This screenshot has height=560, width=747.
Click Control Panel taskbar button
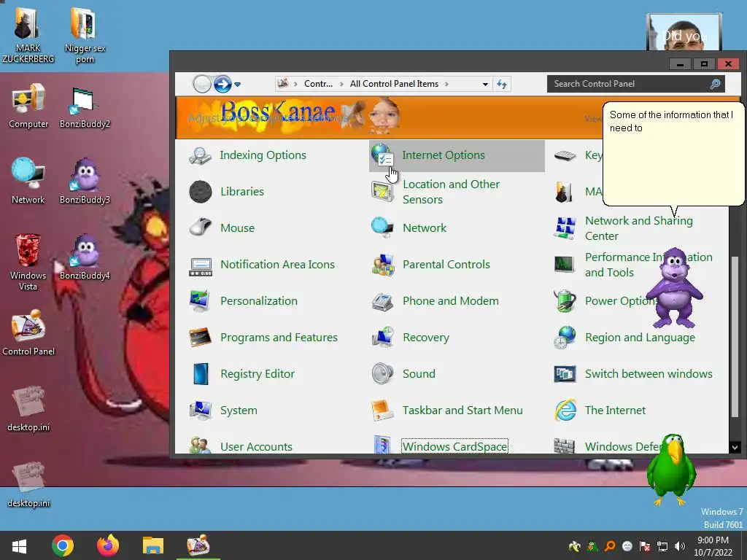(198, 545)
